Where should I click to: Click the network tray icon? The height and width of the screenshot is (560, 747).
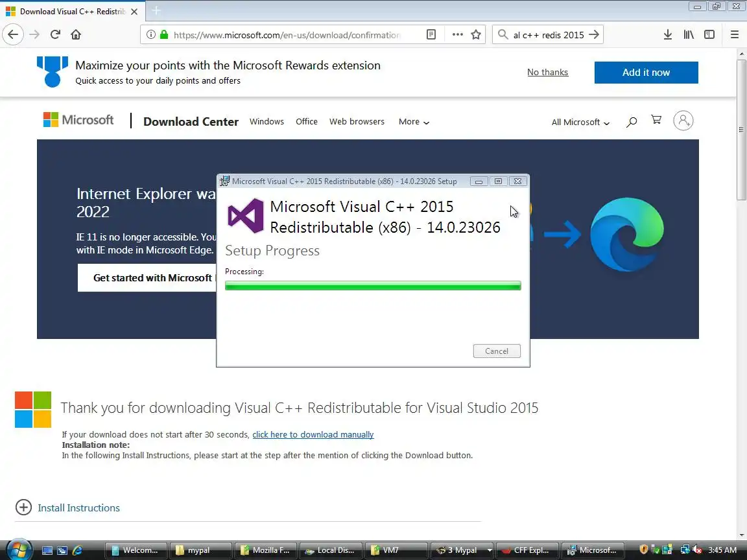685,550
